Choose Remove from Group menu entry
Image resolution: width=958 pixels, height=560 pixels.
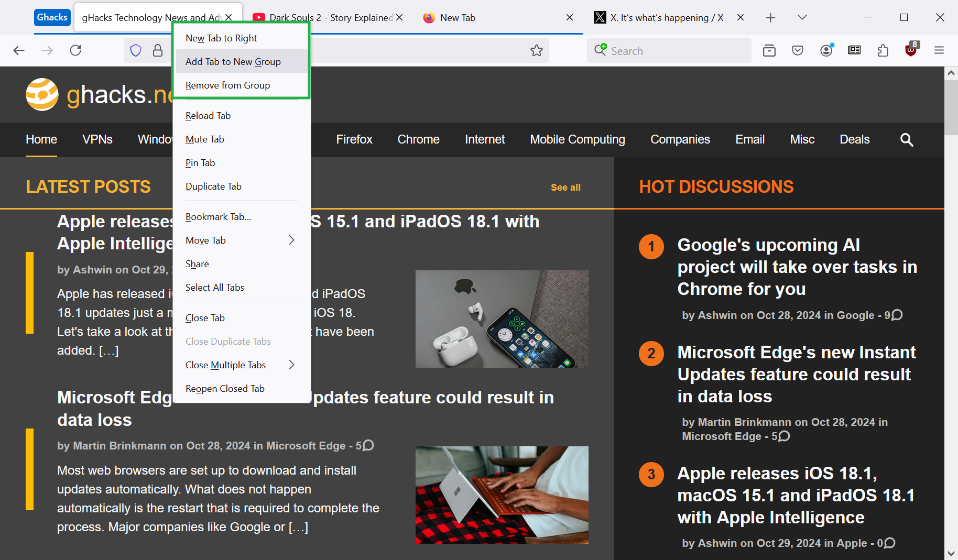(228, 85)
